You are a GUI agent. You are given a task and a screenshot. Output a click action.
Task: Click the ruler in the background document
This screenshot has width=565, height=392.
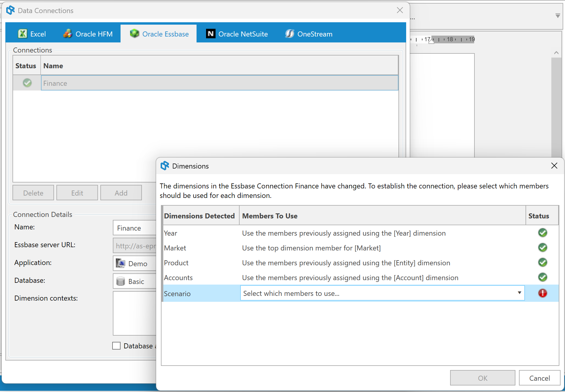442,39
